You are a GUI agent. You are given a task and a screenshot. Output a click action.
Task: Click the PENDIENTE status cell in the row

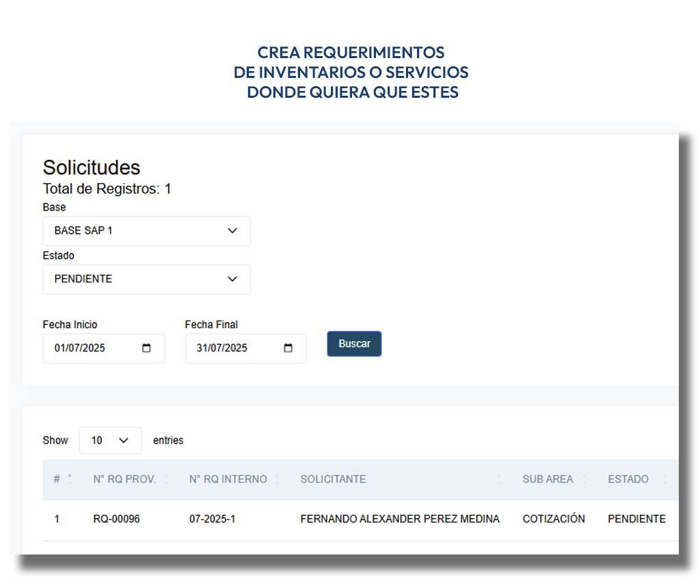pyautogui.click(x=636, y=518)
